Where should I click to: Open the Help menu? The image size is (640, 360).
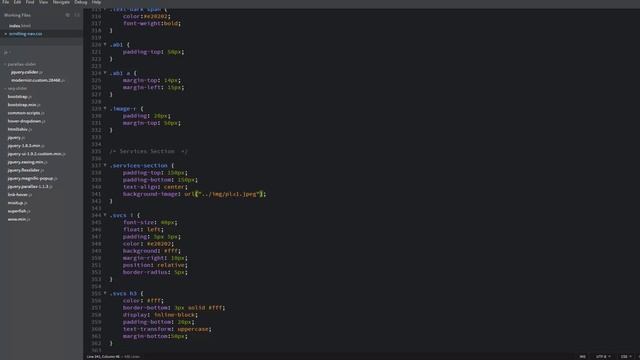96,2
